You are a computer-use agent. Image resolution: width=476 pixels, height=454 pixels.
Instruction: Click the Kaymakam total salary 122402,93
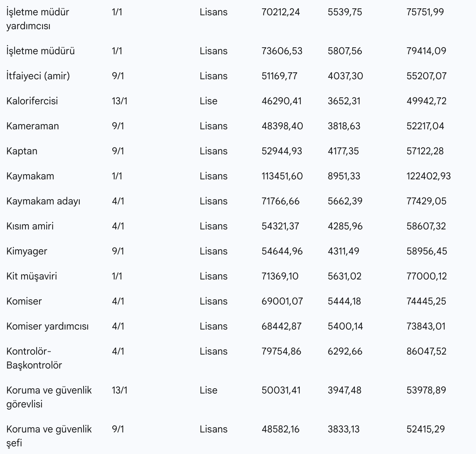point(429,176)
